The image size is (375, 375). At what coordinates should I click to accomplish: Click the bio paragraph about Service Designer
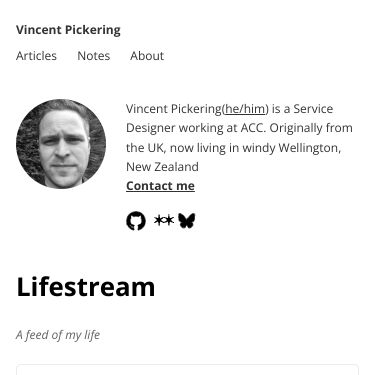click(239, 138)
